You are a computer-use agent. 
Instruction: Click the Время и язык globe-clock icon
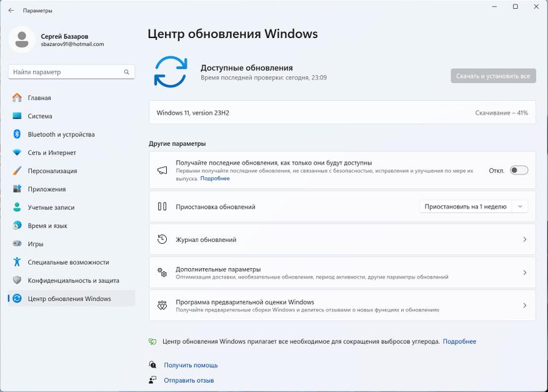pos(17,226)
